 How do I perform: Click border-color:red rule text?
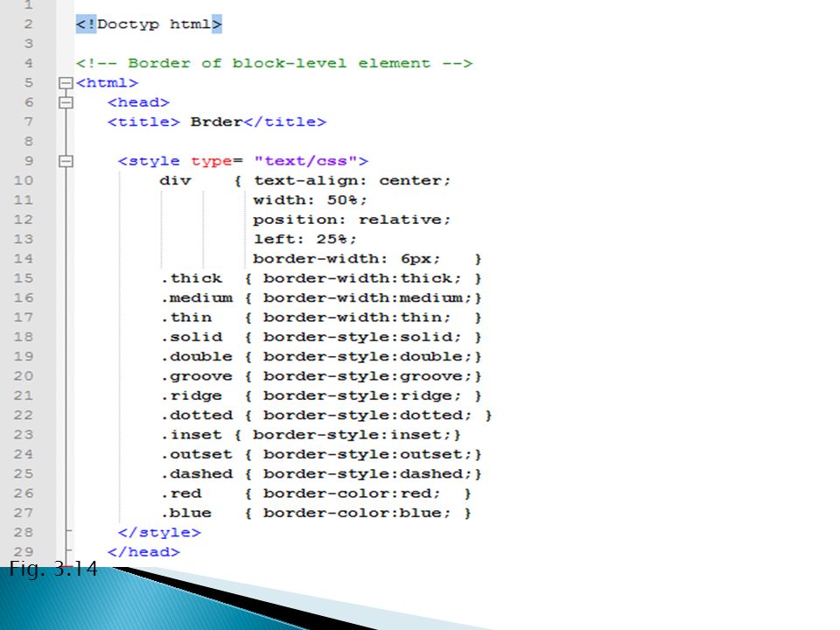352,493
